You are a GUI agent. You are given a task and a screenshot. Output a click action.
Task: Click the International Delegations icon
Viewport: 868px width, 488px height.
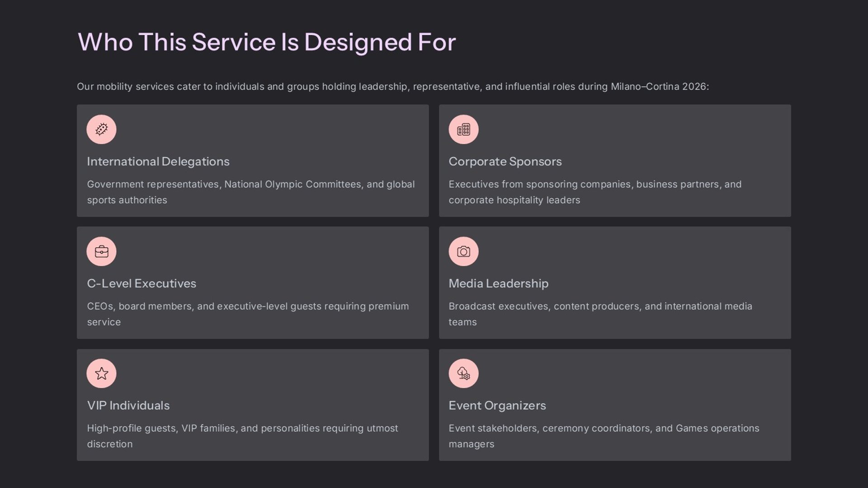click(x=101, y=130)
